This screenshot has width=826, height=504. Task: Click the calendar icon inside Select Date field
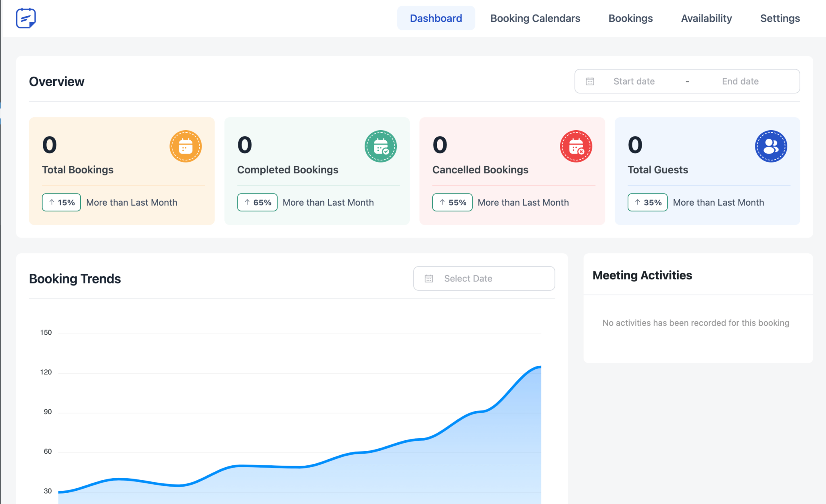click(429, 278)
